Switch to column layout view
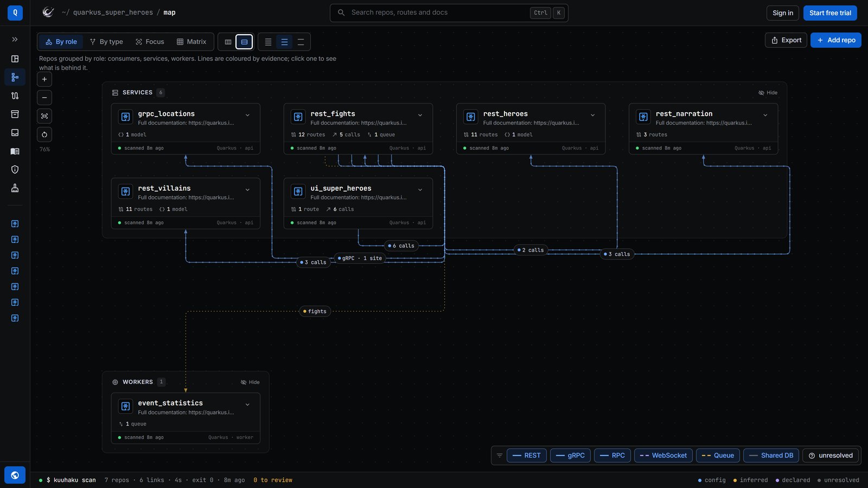 coord(228,42)
